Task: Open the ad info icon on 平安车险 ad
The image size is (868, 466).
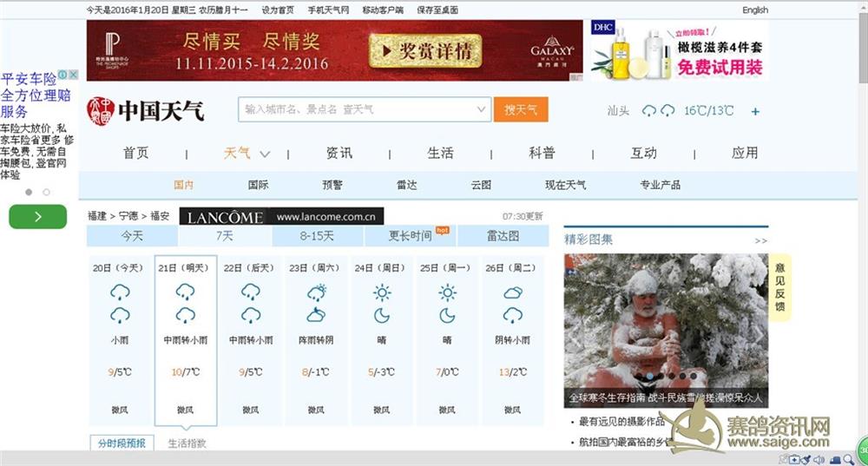Action: tap(63, 76)
